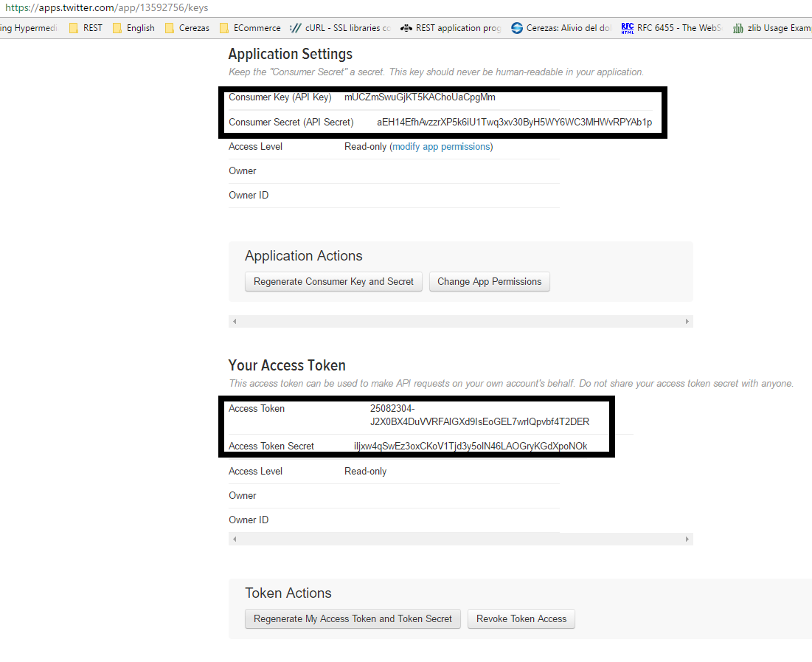Open the REST bookmarks folder

(x=86, y=28)
